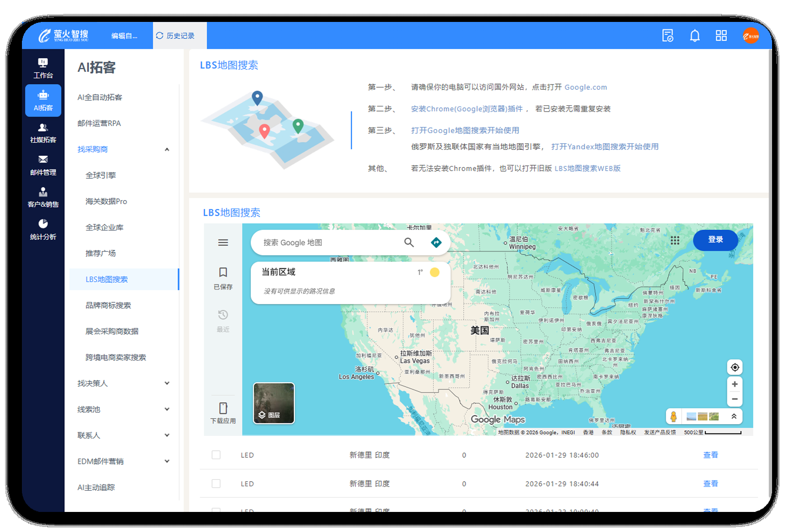Expand the 找决策人 section
This screenshot has height=532, width=794.
[167, 383]
